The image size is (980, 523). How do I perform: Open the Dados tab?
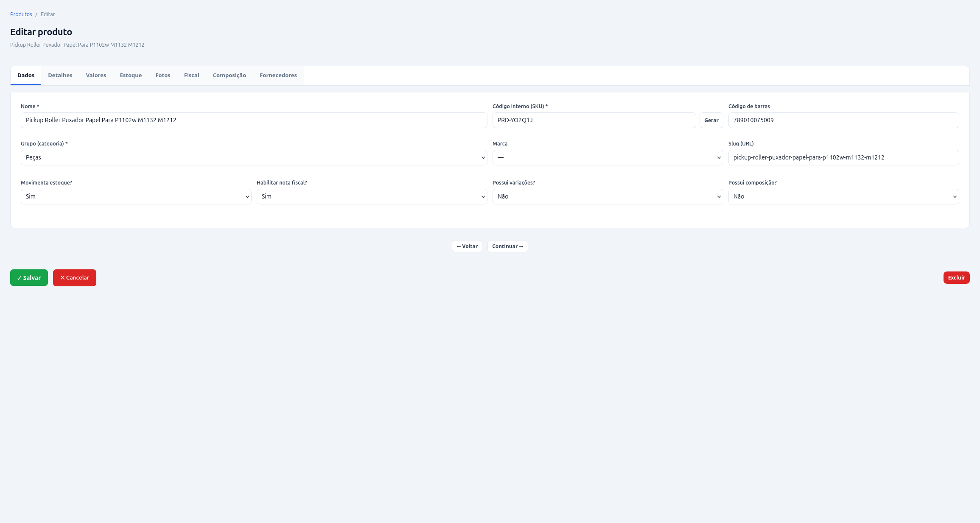coord(26,76)
